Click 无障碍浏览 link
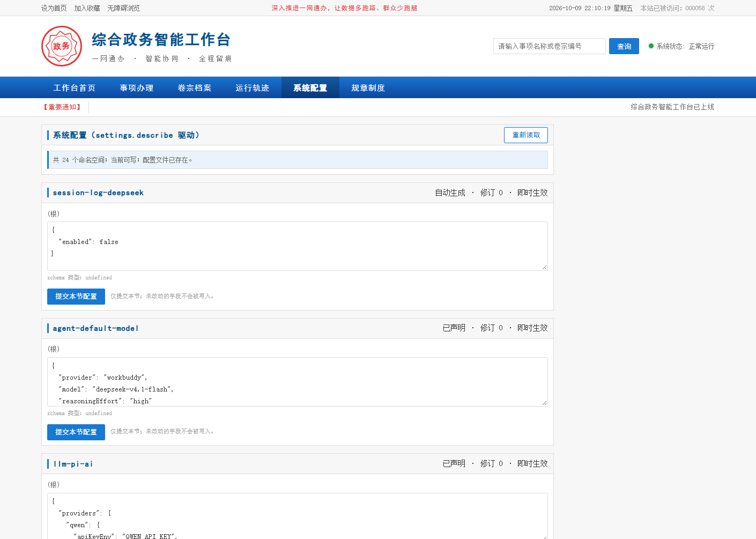Image resolution: width=756 pixels, height=539 pixels. pyautogui.click(x=124, y=8)
